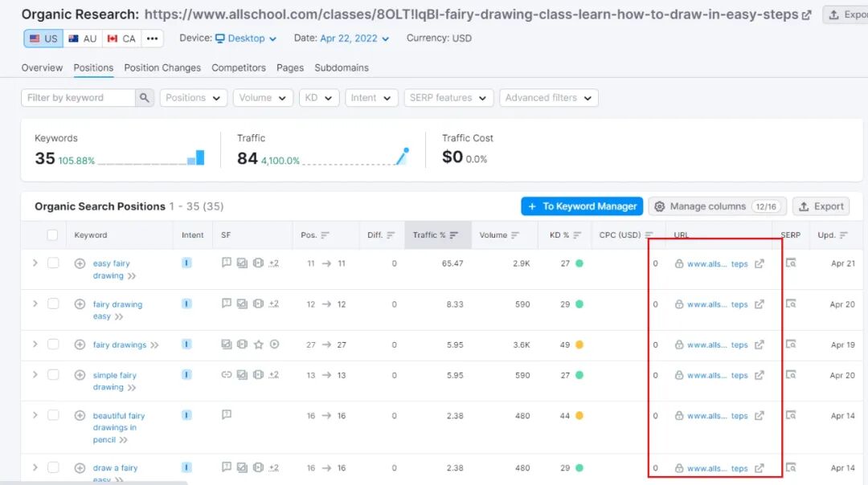This screenshot has height=485, width=868.
Task: Click sort icon in KD % column header
Action: tap(577, 235)
